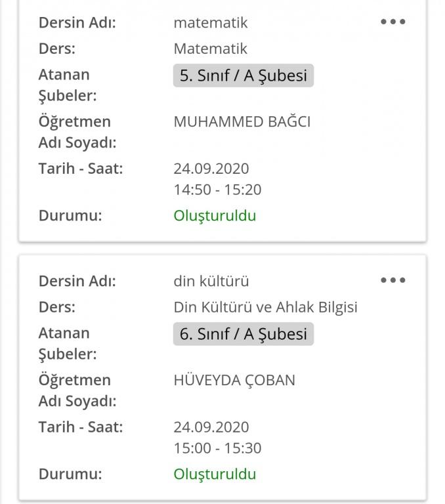Click subject Din Kültürü ve Ahlak Bilgisi
The width and height of the screenshot is (445, 504).
click(x=265, y=307)
